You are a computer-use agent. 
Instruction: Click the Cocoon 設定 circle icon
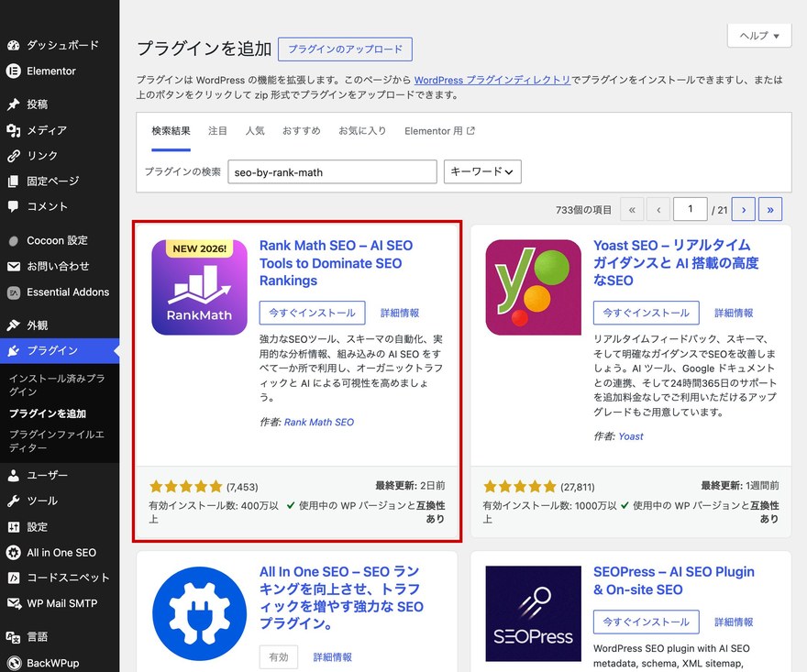14,241
